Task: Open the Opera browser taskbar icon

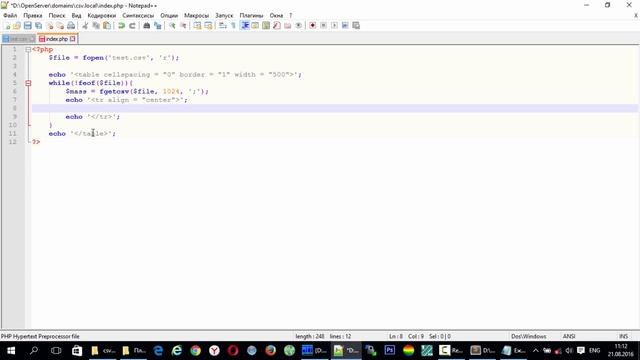Action: click(233, 351)
